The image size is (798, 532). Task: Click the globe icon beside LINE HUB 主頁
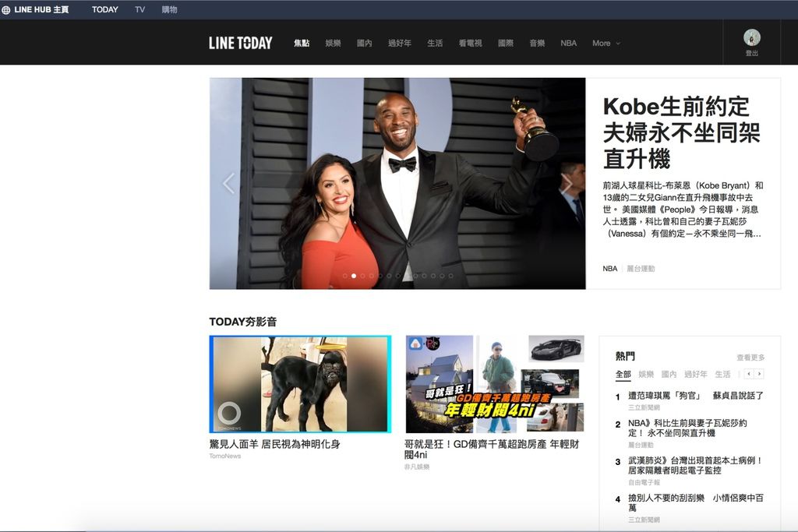(5, 9)
